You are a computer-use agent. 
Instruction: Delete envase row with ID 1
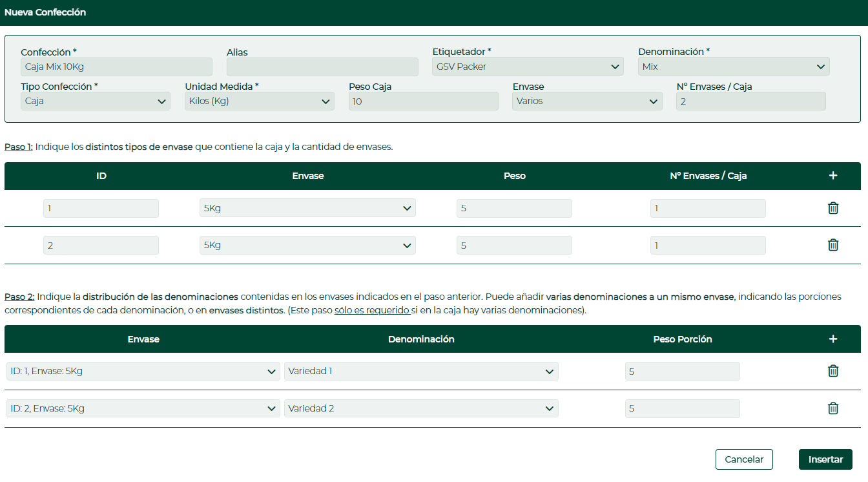(833, 208)
